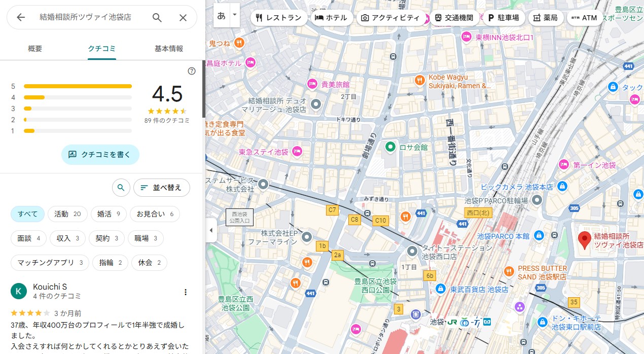
Task: Click the back arrow in search box
Action: 21,17
